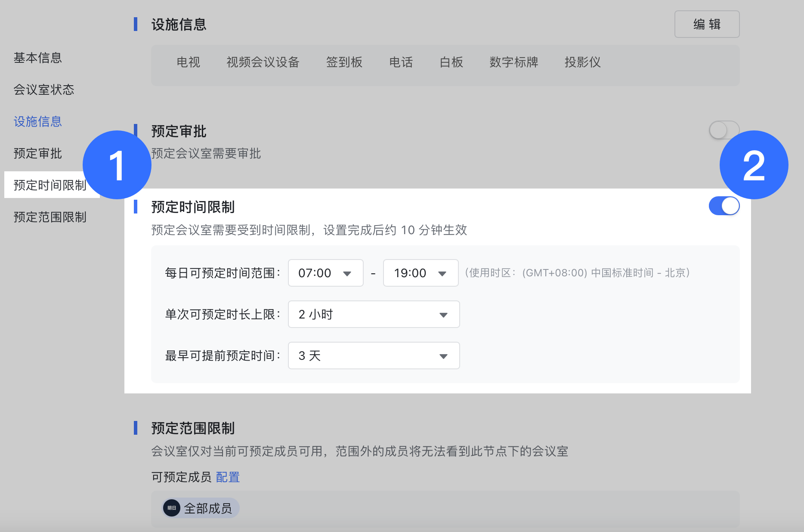Viewport: 804px width, 532px height.
Task: Click the 视频会议设备 facility tag
Action: pos(263,62)
